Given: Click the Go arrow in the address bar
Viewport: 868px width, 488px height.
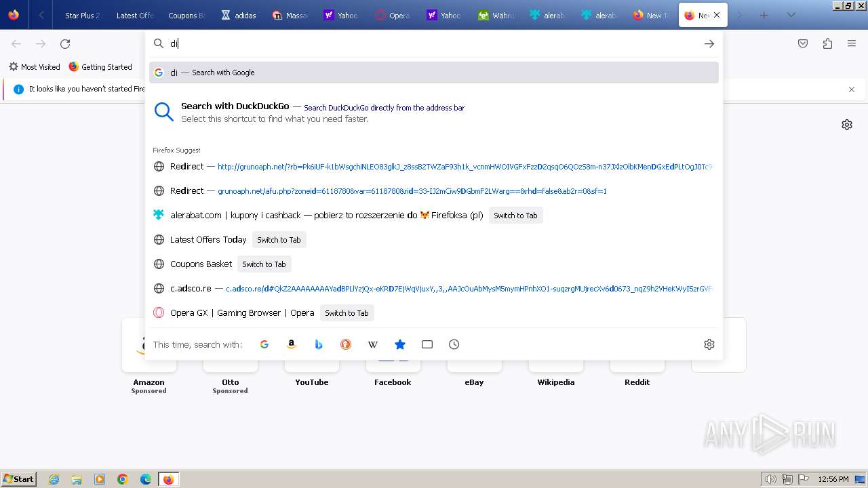Looking at the screenshot, I should (x=709, y=43).
